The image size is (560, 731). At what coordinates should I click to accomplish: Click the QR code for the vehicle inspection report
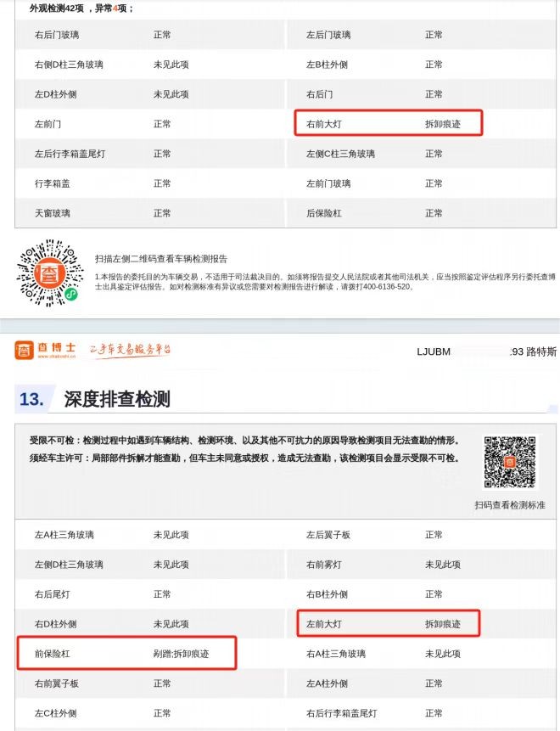(50, 274)
